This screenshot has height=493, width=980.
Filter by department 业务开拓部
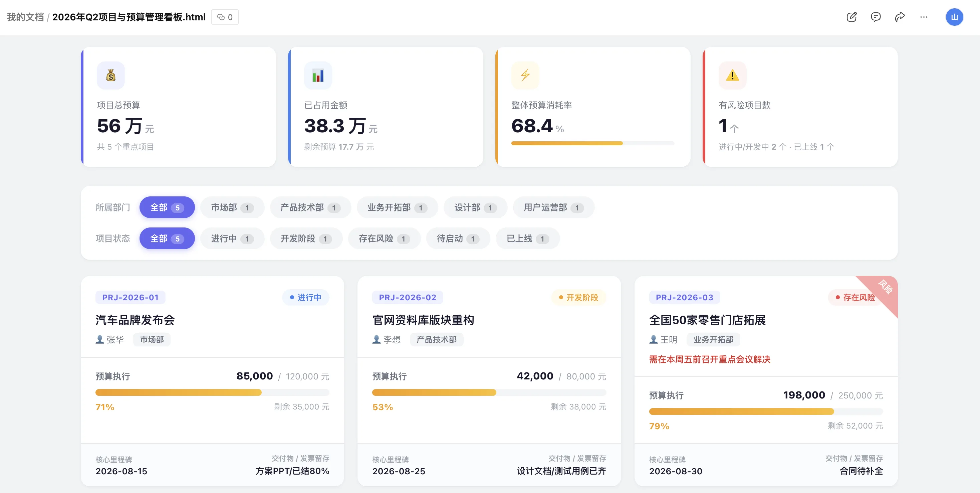(x=397, y=207)
